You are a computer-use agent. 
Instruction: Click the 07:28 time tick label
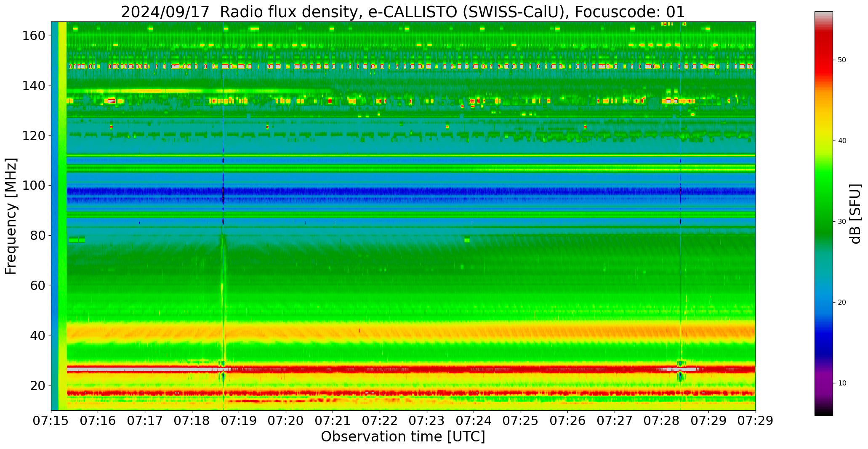[x=662, y=421]
